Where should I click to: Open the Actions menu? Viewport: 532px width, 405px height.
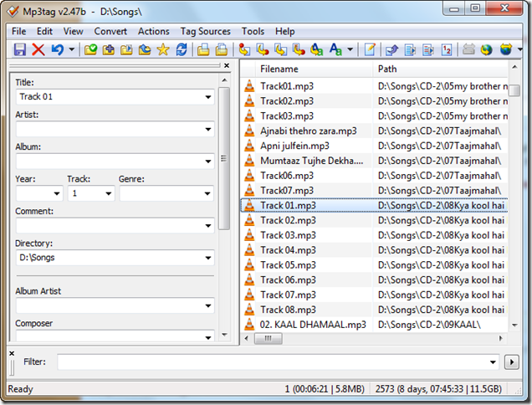(154, 31)
